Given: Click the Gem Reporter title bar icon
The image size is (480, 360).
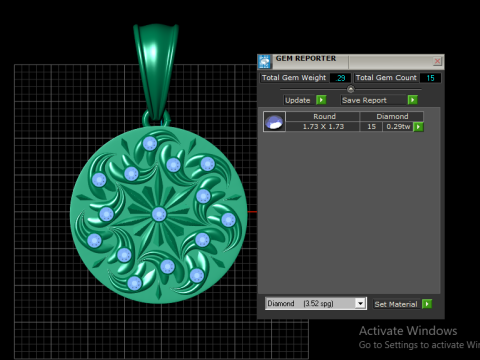Looking at the screenshot, I should (265, 62).
